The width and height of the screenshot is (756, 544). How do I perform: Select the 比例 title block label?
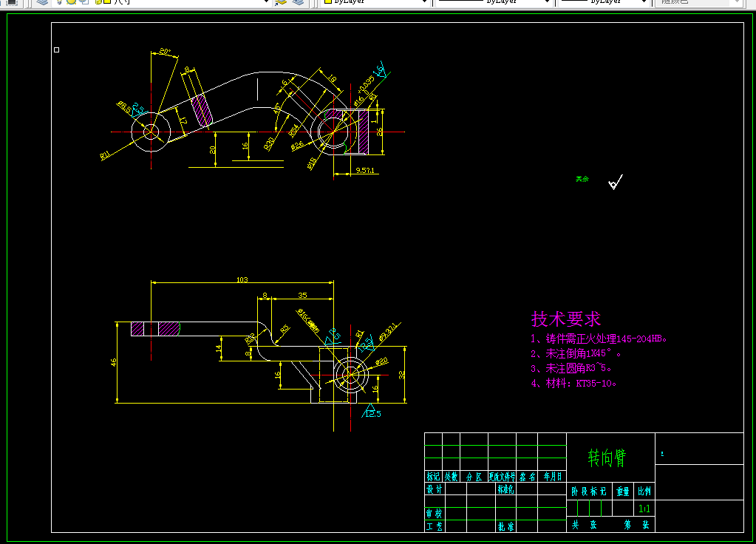(644, 492)
